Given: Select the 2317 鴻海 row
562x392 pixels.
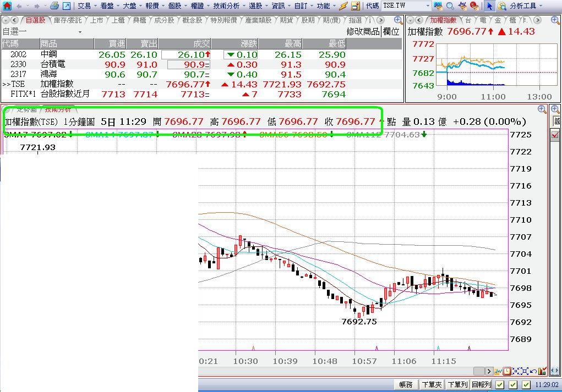Looking at the screenshot, I should click(x=174, y=74).
